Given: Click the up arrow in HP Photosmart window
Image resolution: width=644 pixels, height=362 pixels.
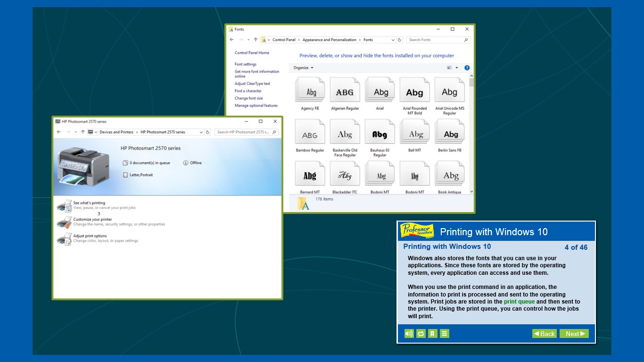Looking at the screenshot, I should (x=83, y=132).
